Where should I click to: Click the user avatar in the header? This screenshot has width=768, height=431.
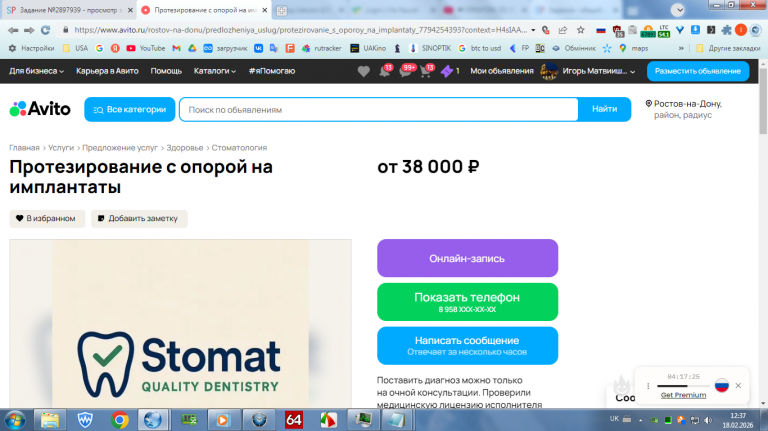tap(549, 71)
